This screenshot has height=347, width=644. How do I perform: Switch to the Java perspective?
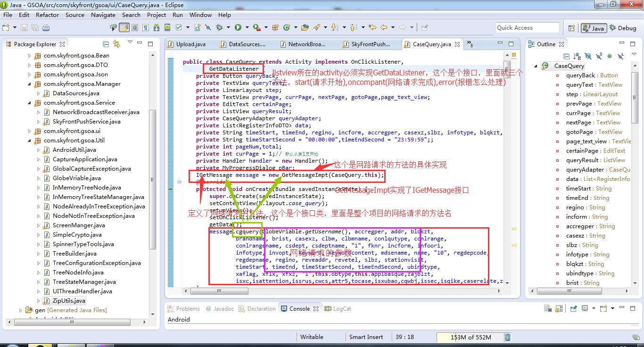click(594, 28)
